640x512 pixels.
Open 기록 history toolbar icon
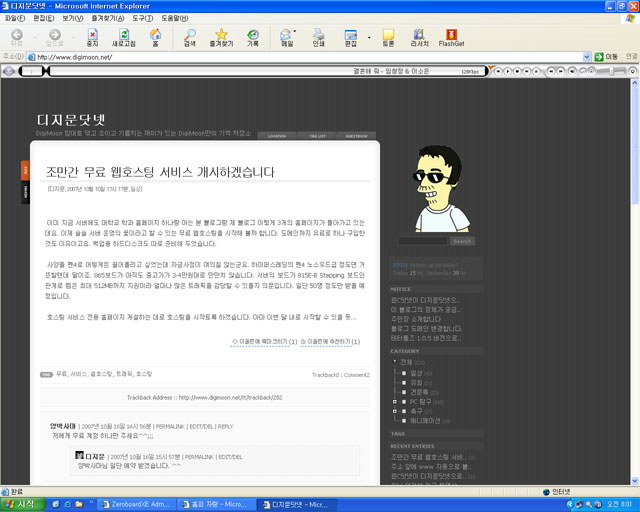coord(253,38)
